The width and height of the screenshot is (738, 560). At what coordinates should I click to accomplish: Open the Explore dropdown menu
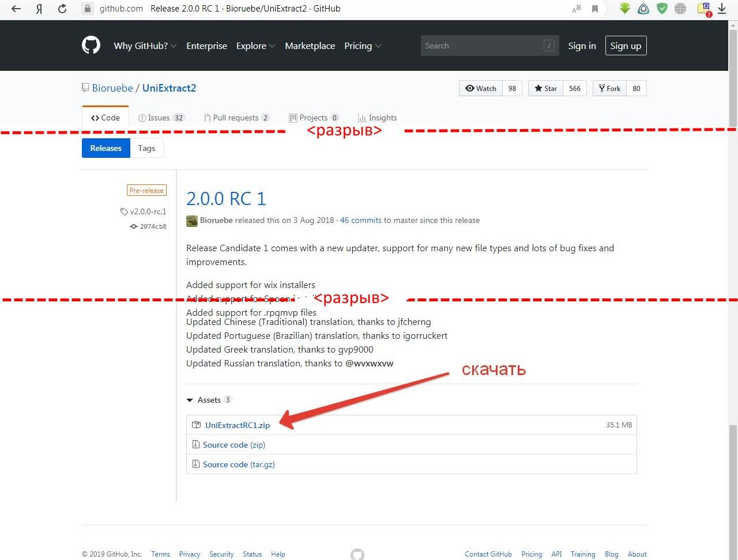[255, 46]
